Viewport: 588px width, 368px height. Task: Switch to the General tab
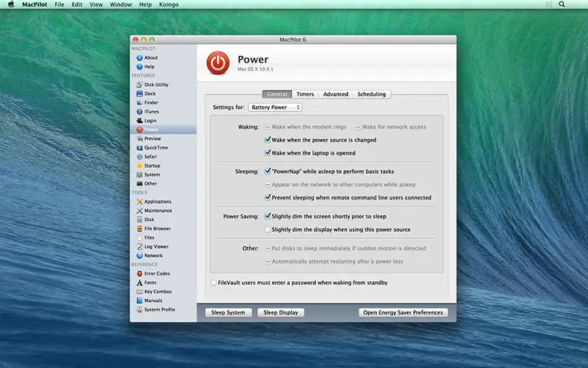277,94
